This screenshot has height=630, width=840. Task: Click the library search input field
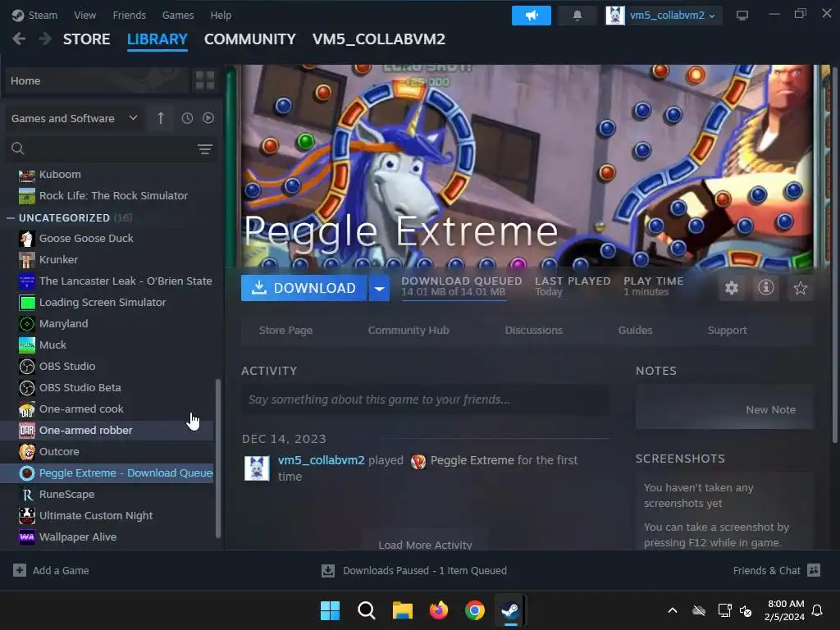click(110, 148)
